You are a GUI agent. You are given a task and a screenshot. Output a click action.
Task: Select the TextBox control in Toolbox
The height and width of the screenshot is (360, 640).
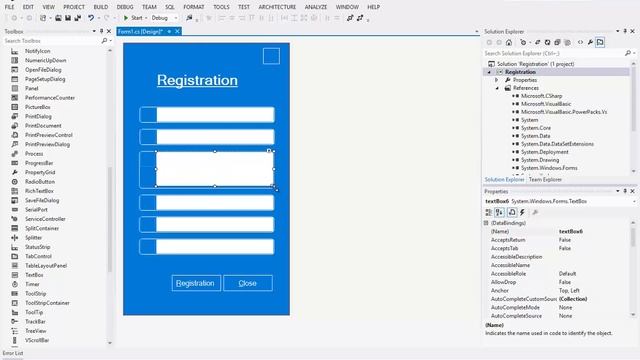pyautogui.click(x=34, y=275)
